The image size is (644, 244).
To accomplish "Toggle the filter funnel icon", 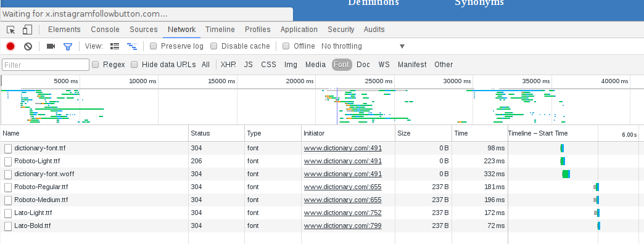I will click(68, 46).
